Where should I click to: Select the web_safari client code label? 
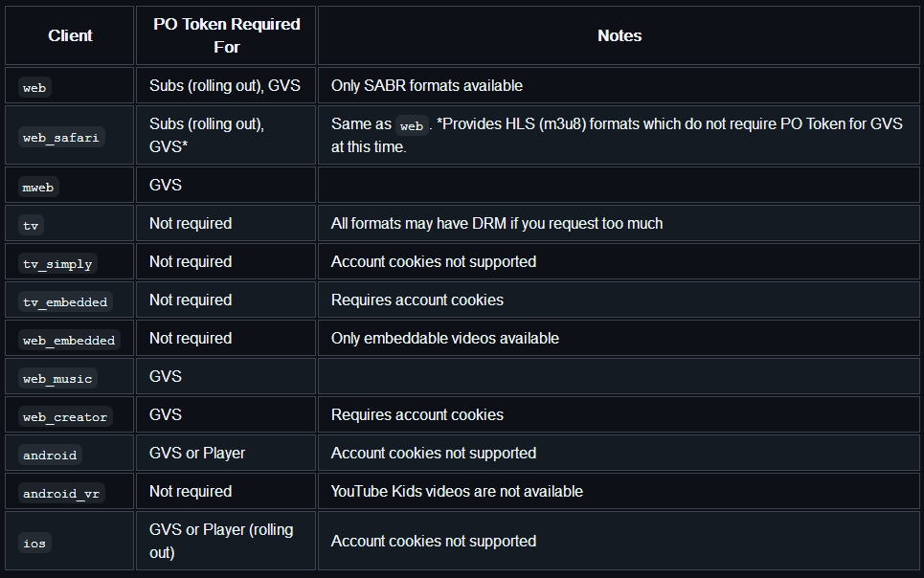pyautogui.click(x=60, y=137)
